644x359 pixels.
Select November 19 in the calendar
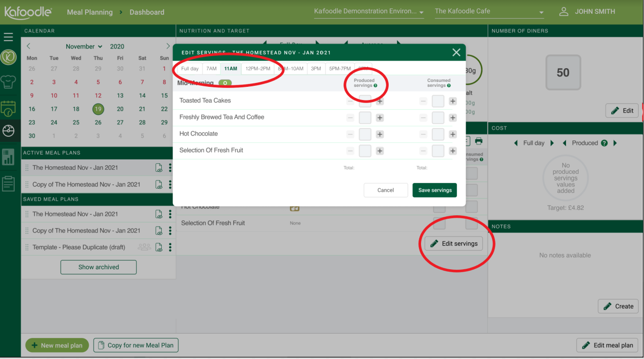tap(98, 109)
